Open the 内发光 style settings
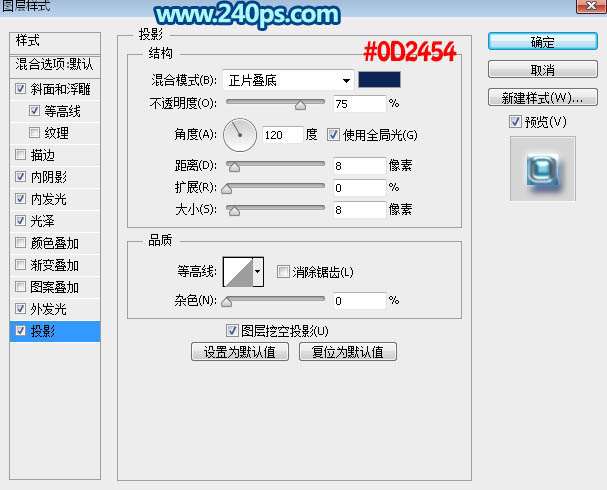This screenshot has height=490, width=607. pos(48,199)
